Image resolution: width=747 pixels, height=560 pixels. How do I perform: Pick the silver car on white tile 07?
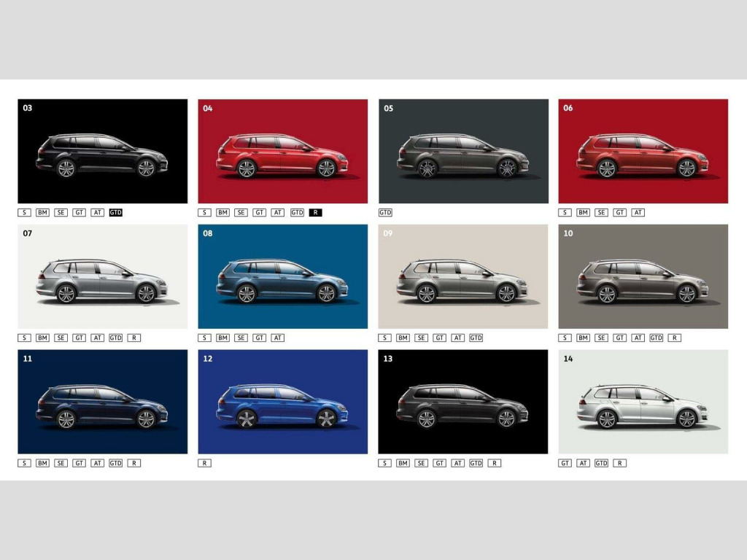102,276
